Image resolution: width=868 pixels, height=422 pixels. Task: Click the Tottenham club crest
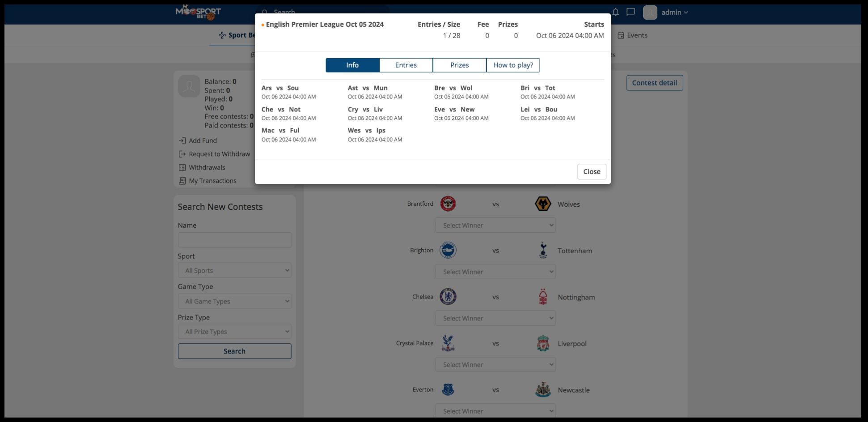(543, 250)
